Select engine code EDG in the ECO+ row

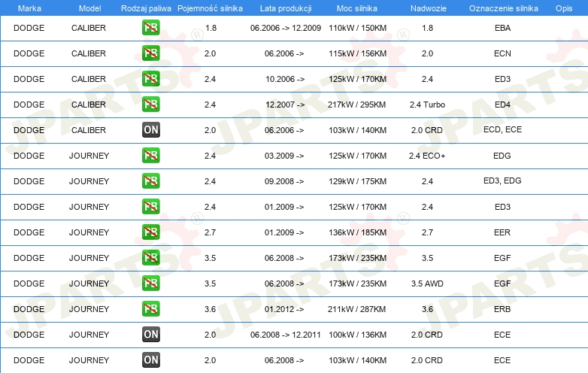click(502, 156)
